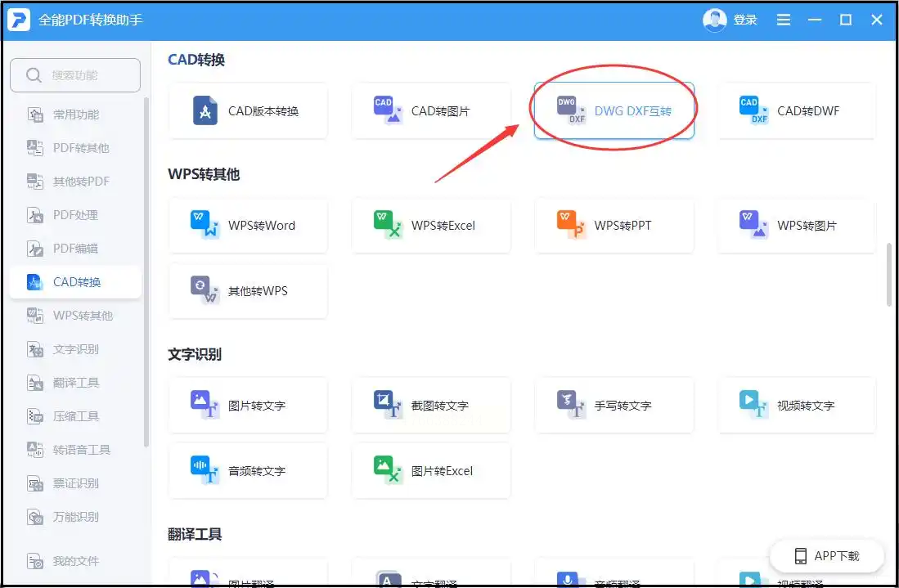Maximize the application window
This screenshot has width=899, height=588.
coord(846,20)
